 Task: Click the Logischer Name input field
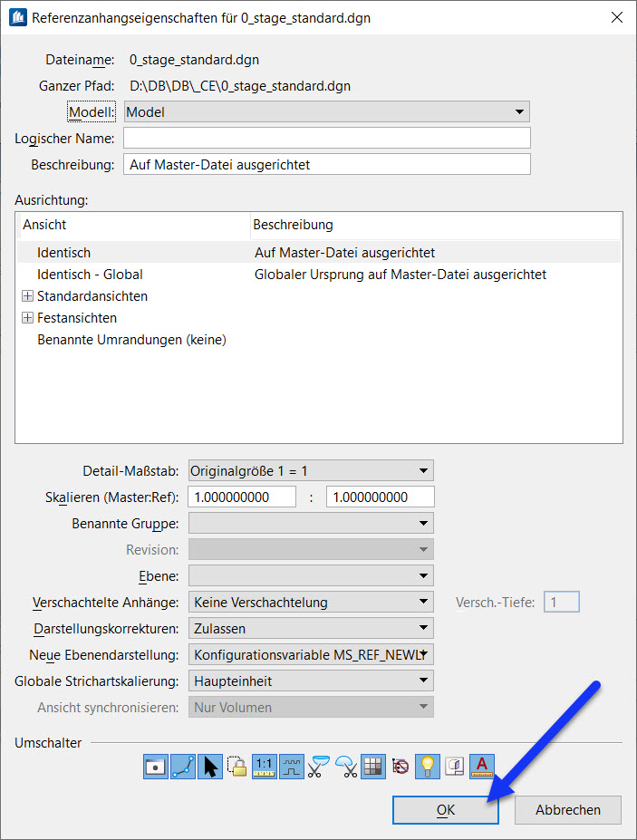327,138
